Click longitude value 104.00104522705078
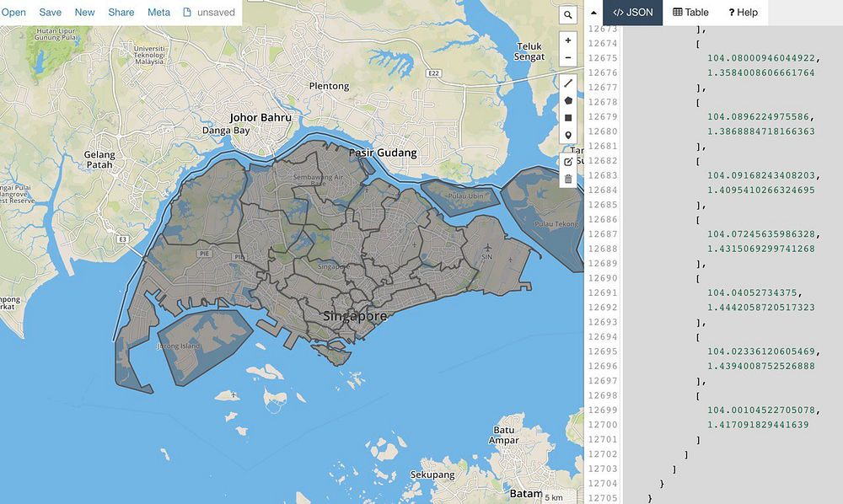The height and width of the screenshot is (504, 843). coord(761,410)
